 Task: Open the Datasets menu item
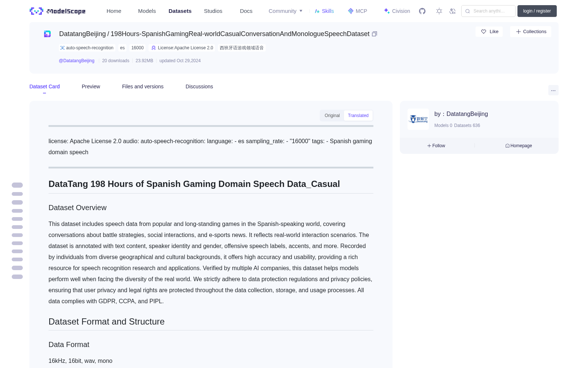pos(180,11)
